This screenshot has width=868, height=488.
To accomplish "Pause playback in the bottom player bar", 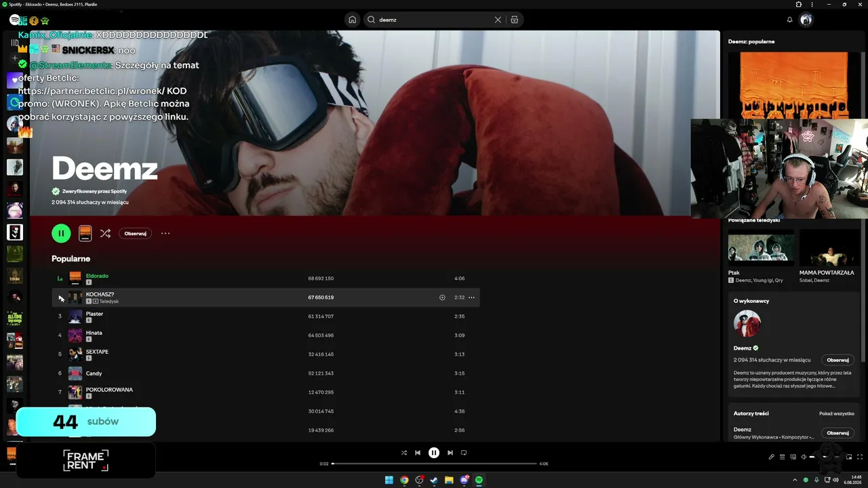I will [434, 453].
